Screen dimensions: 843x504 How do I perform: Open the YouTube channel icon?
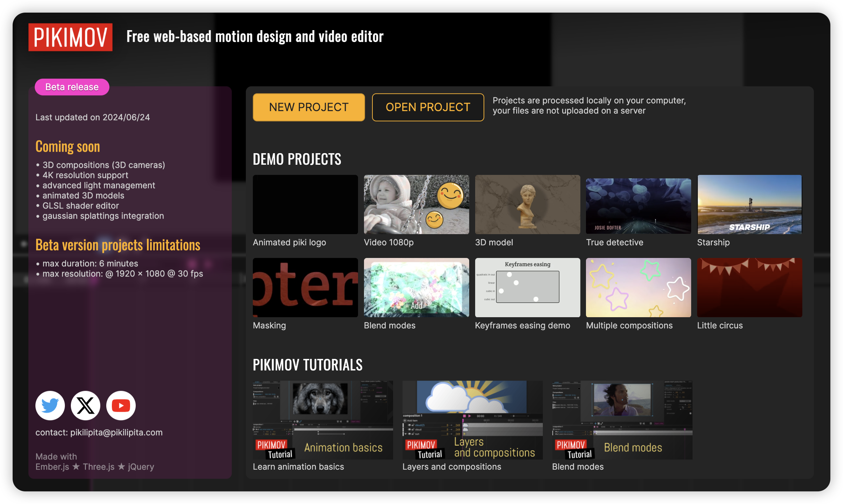click(x=121, y=405)
